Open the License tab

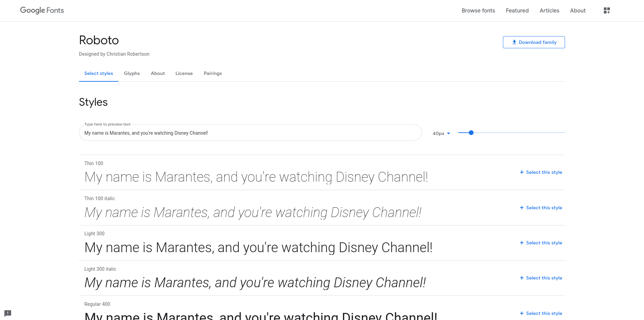coord(184,73)
